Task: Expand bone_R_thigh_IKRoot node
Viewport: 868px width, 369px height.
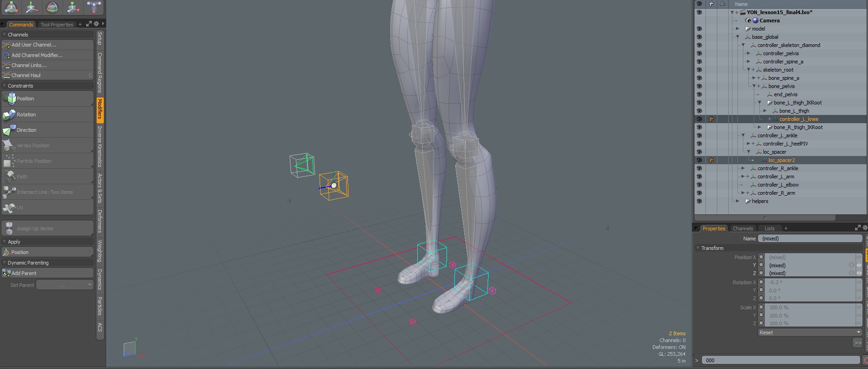Action: tap(759, 127)
